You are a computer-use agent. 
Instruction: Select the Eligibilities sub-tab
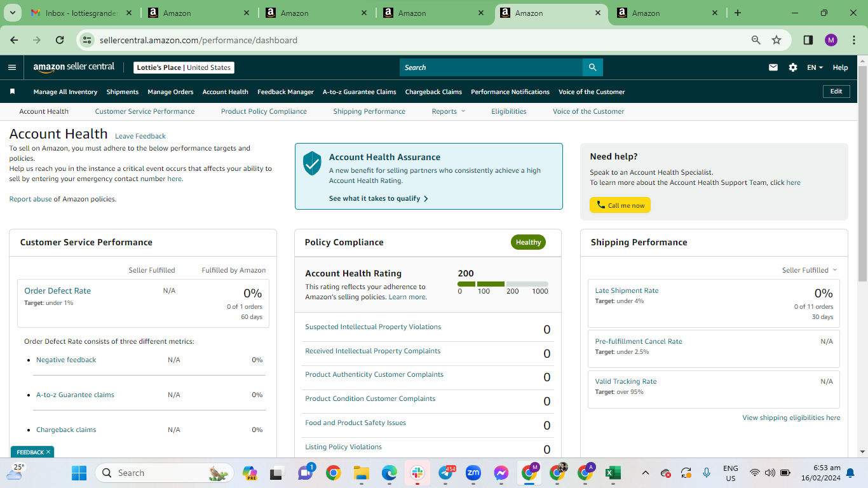[509, 111]
